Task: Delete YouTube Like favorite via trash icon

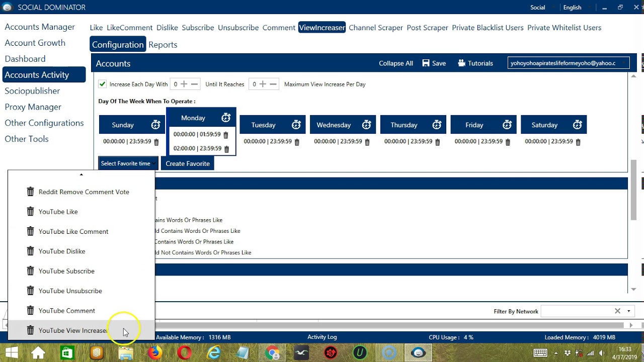Action: click(30, 212)
